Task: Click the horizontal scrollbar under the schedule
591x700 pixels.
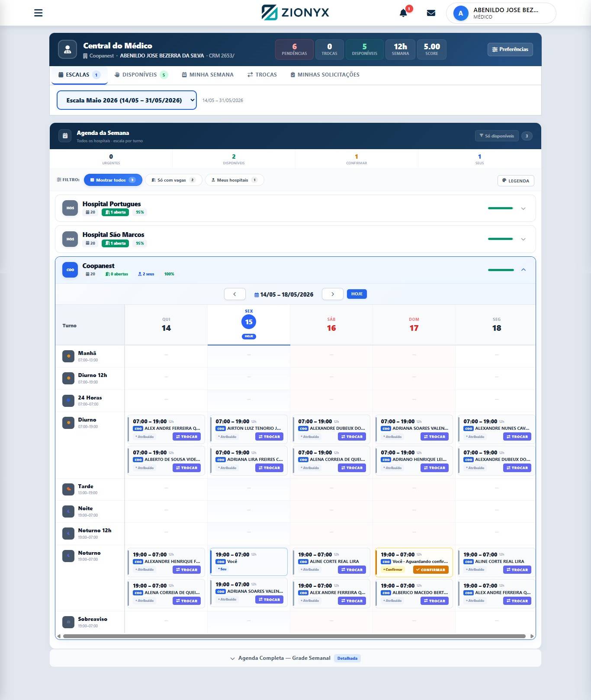Action: (x=294, y=636)
